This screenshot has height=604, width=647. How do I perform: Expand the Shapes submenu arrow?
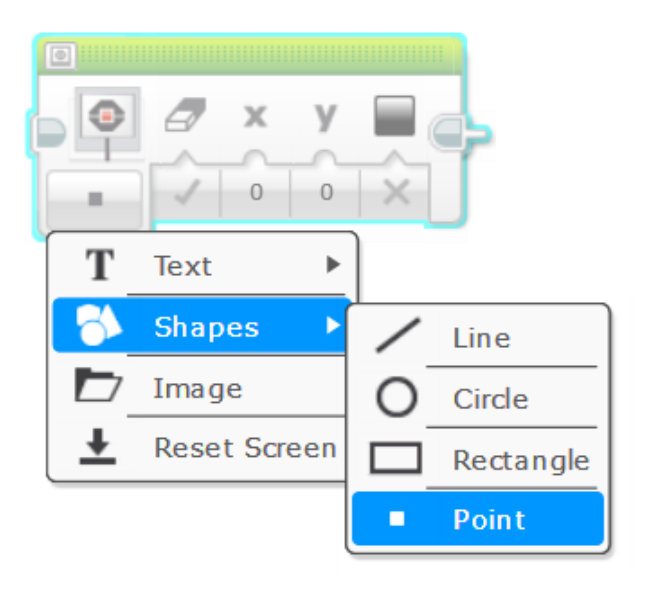click(x=333, y=326)
